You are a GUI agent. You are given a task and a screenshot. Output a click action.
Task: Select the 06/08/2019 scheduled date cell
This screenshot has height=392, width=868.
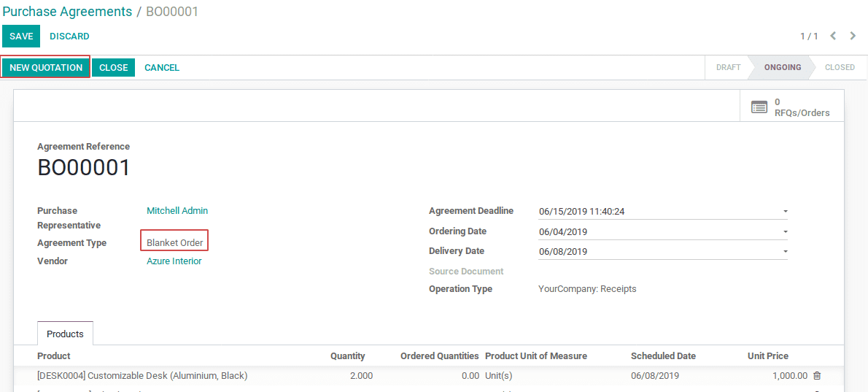[x=655, y=376]
